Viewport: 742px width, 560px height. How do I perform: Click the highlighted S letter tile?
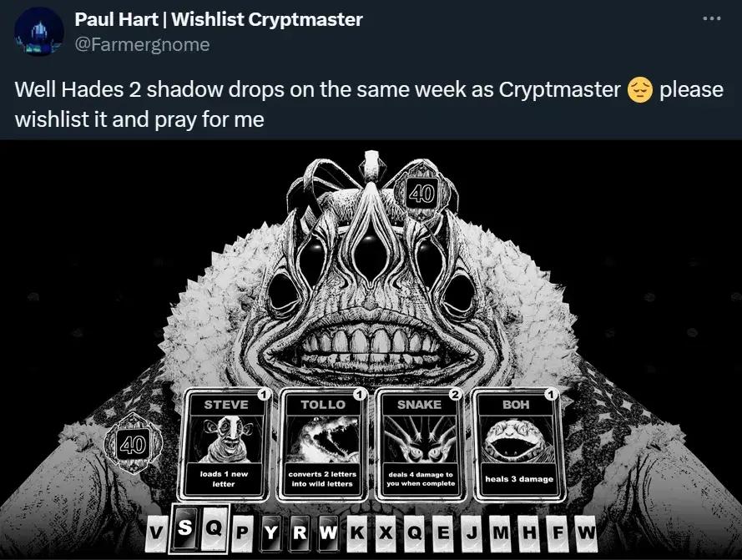185,527
